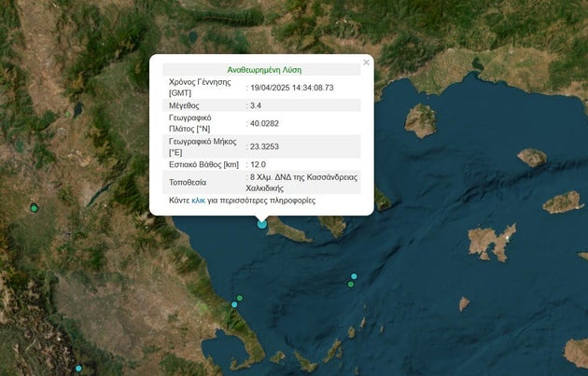Click the magnitude value 3.4
This screenshot has height=376, width=588.
(x=257, y=106)
